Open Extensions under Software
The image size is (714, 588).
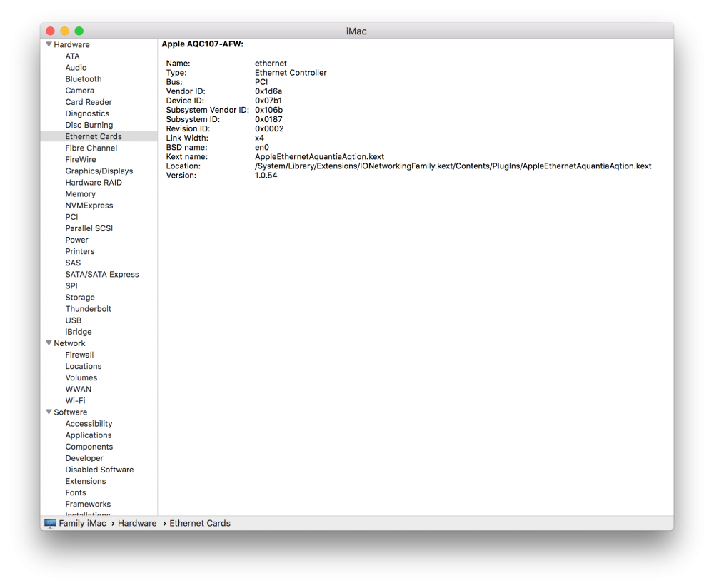[85, 481]
